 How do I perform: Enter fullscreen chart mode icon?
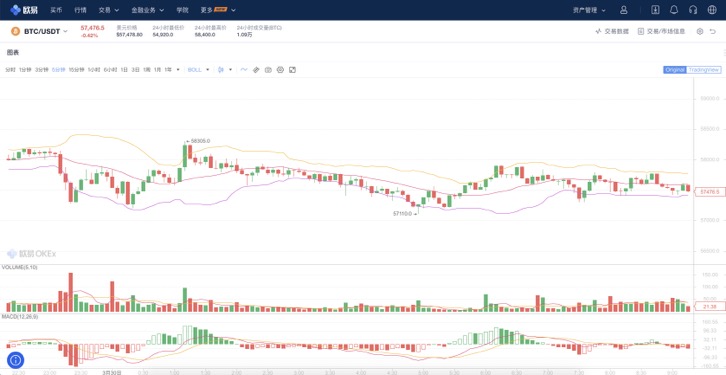[292, 70]
